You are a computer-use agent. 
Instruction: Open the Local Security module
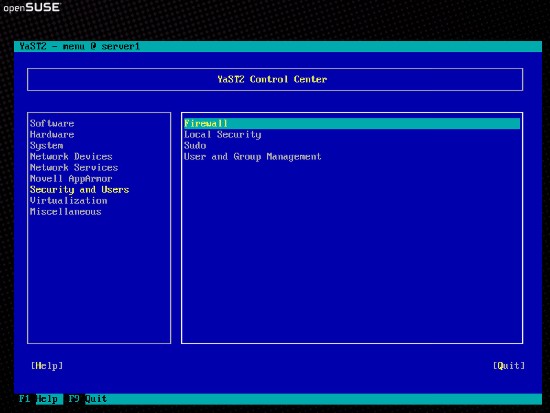click(223, 135)
